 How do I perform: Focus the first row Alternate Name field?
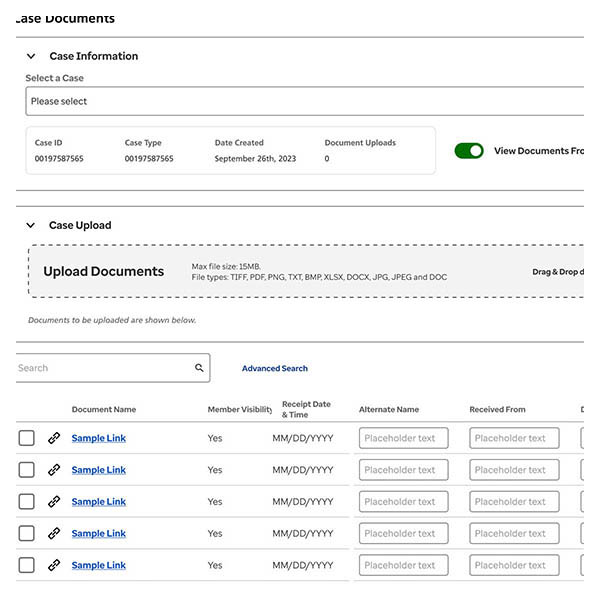(403, 438)
